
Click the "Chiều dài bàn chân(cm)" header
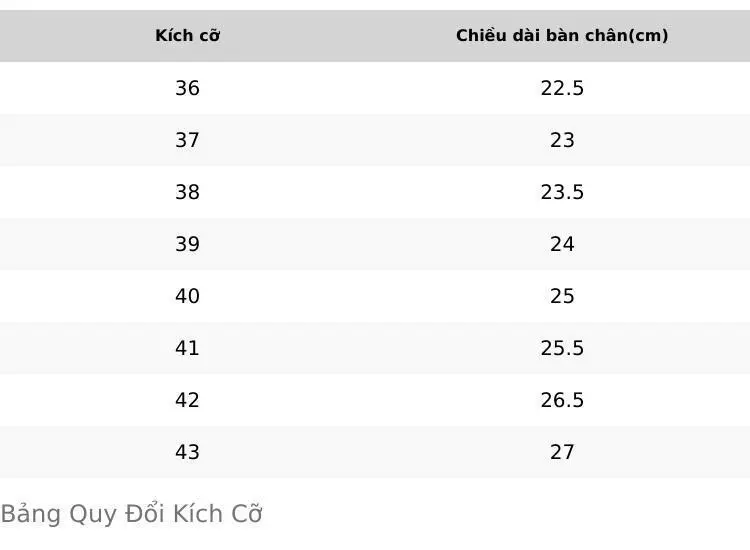pyautogui.click(x=562, y=35)
